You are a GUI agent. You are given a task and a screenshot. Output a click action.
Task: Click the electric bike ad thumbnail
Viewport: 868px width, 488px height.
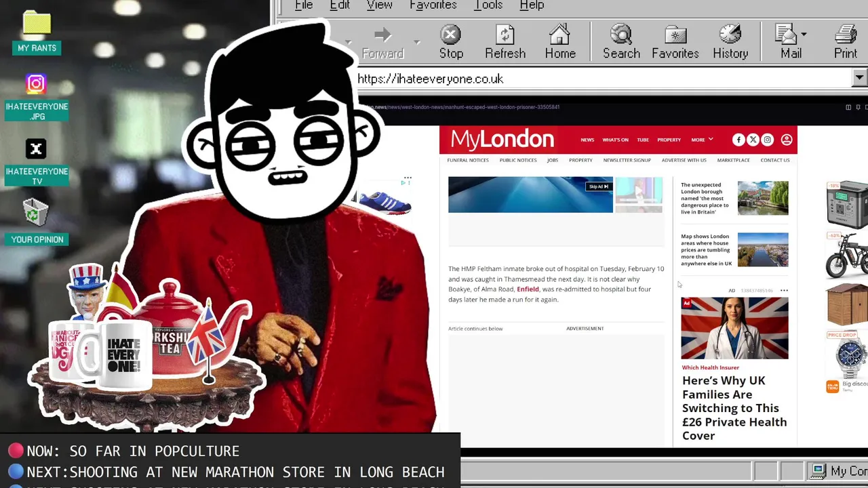(847, 255)
